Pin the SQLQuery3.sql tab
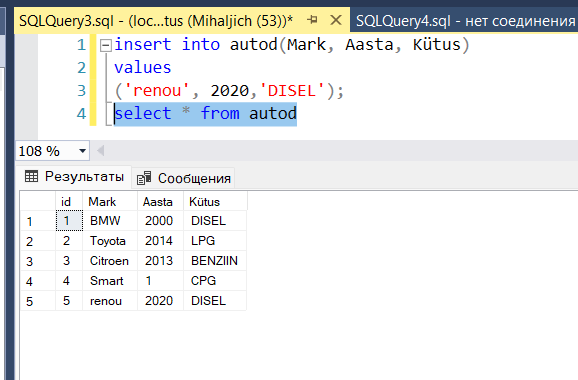This screenshot has width=578, height=380. 312,20
